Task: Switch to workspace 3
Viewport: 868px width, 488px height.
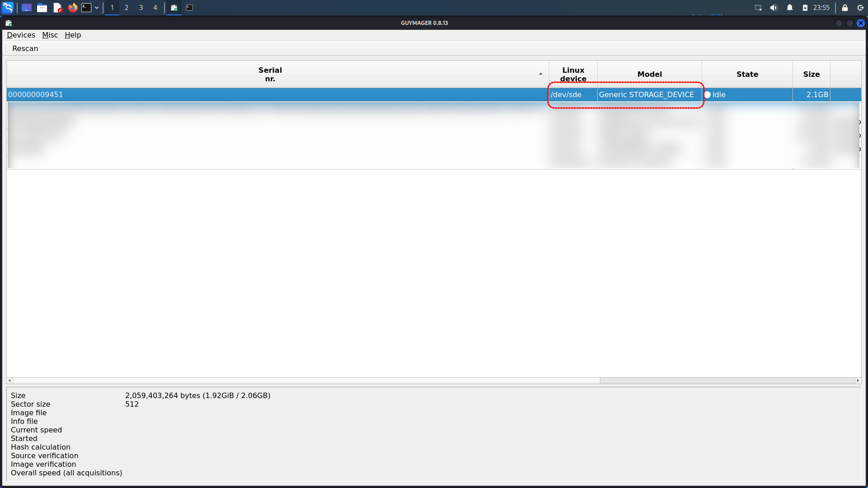Action: tap(141, 8)
